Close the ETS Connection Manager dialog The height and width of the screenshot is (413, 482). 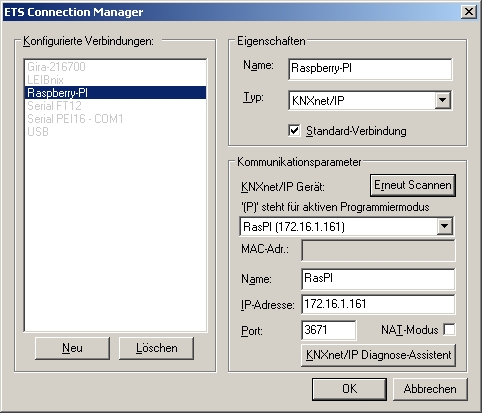pyautogui.click(x=469, y=12)
